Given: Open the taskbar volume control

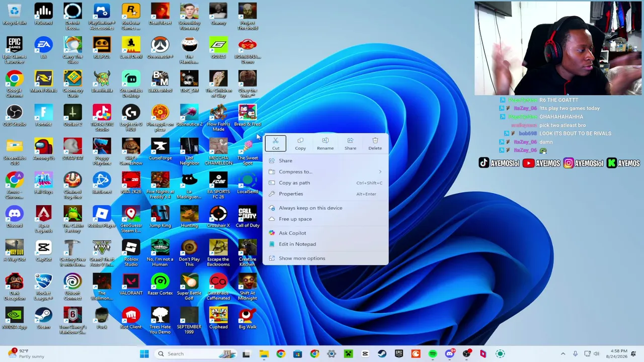Looking at the screenshot, I should (x=596, y=354).
